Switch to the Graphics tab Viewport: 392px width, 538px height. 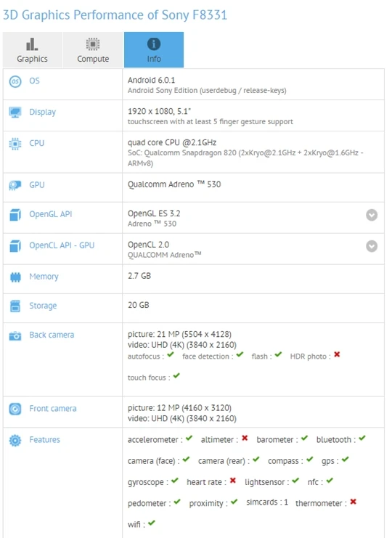(x=32, y=50)
